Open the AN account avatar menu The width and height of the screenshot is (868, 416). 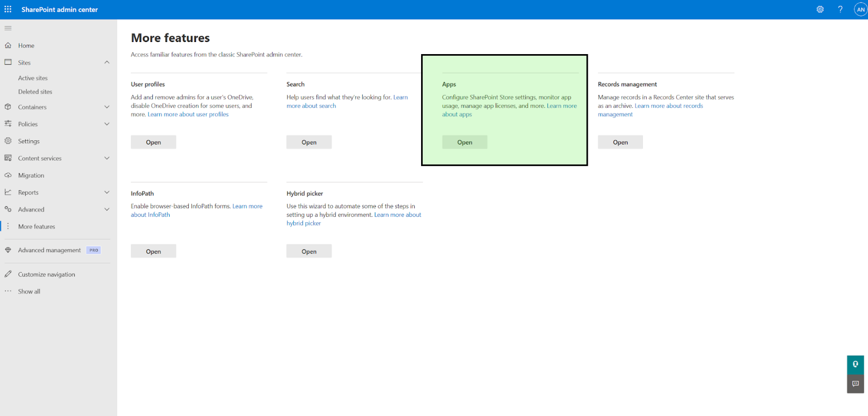click(x=861, y=9)
